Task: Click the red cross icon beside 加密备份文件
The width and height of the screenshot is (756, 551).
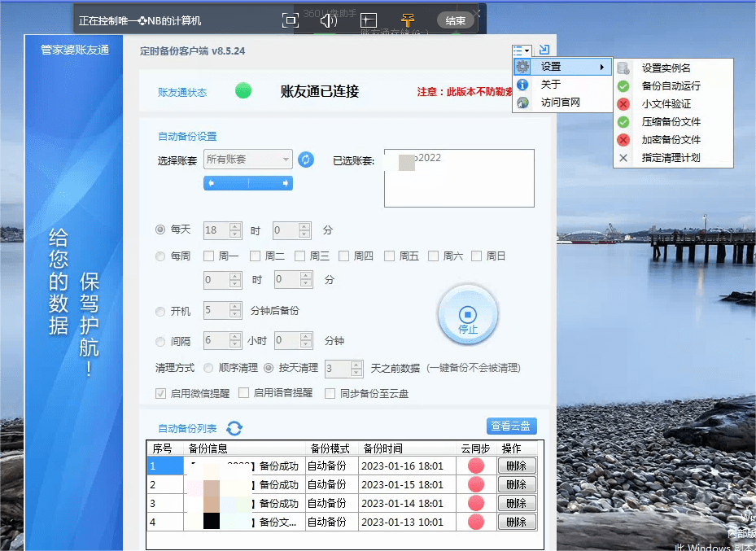Action: [x=623, y=140]
